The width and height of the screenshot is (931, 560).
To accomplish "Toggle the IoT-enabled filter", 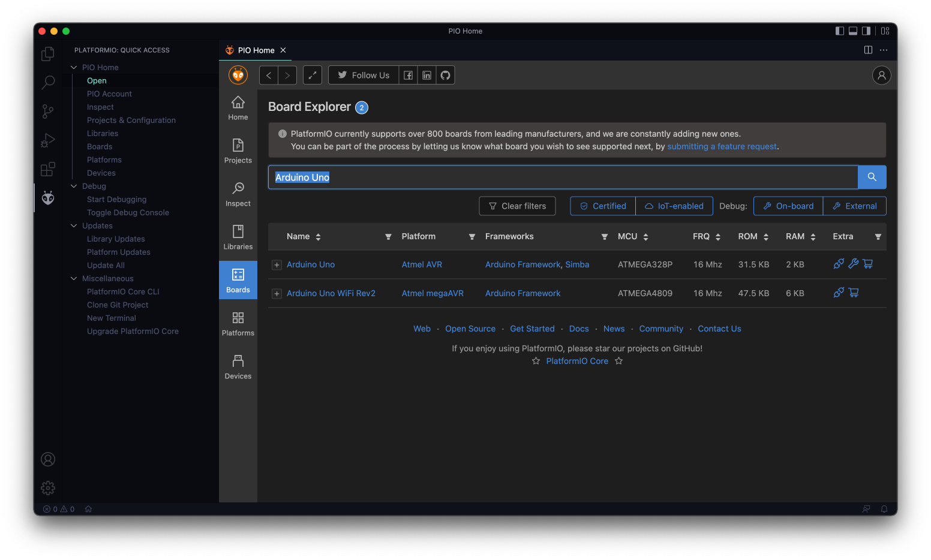I will (674, 206).
